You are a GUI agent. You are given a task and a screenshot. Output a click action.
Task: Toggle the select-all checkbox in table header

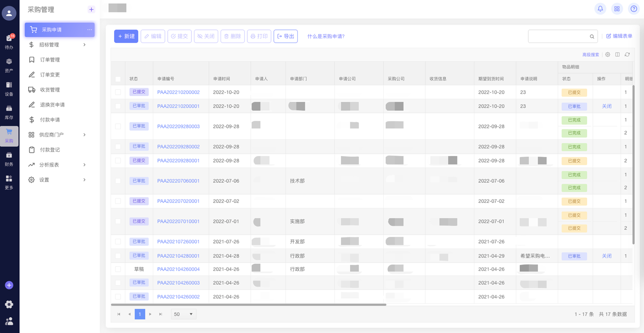pyautogui.click(x=118, y=79)
